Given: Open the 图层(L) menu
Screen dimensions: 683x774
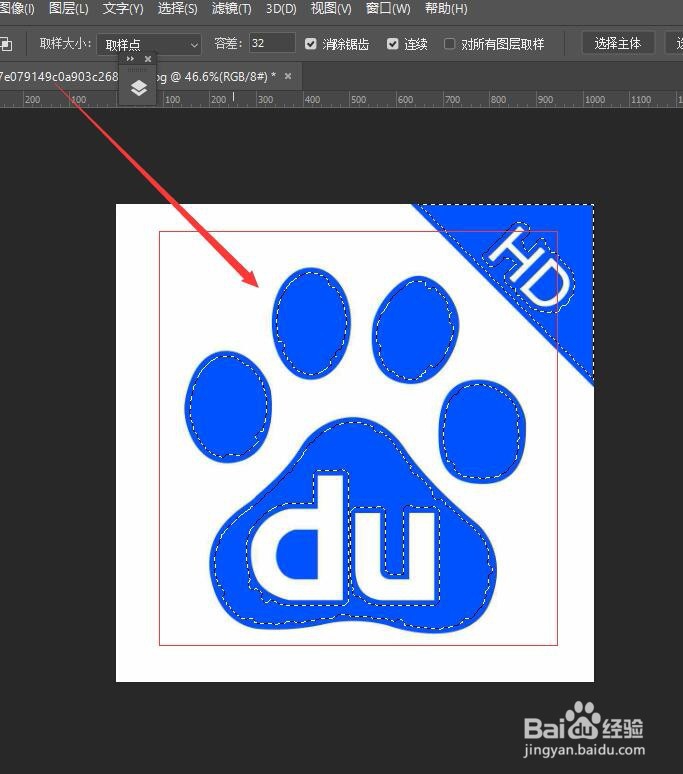Looking at the screenshot, I should 69,8.
